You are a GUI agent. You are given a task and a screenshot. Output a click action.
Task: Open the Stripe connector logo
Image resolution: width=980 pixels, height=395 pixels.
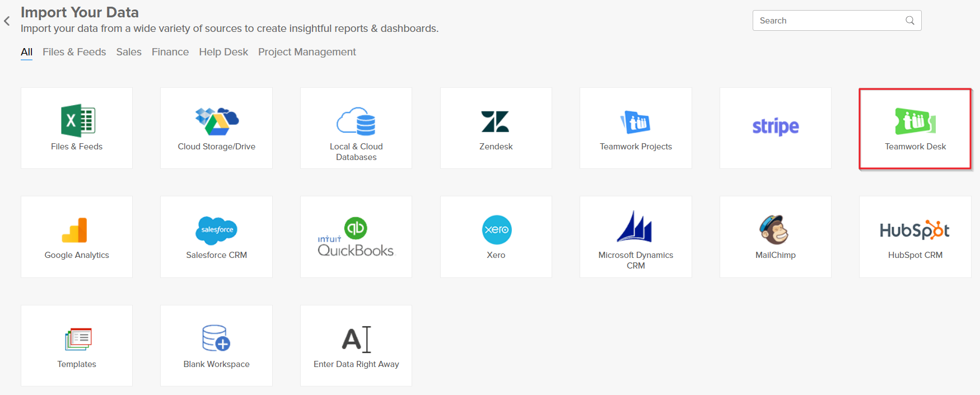point(776,126)
